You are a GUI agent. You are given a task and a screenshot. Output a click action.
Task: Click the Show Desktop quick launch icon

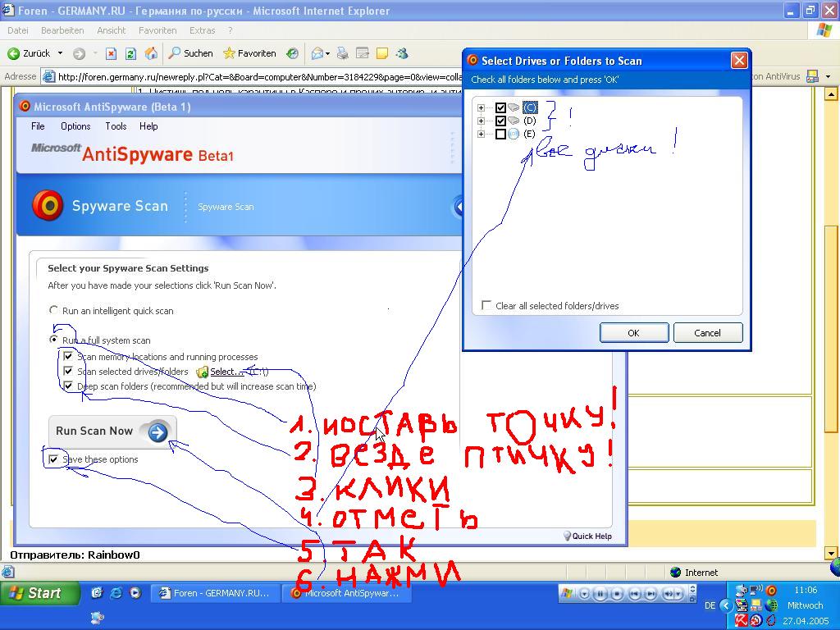coord(97,592)
